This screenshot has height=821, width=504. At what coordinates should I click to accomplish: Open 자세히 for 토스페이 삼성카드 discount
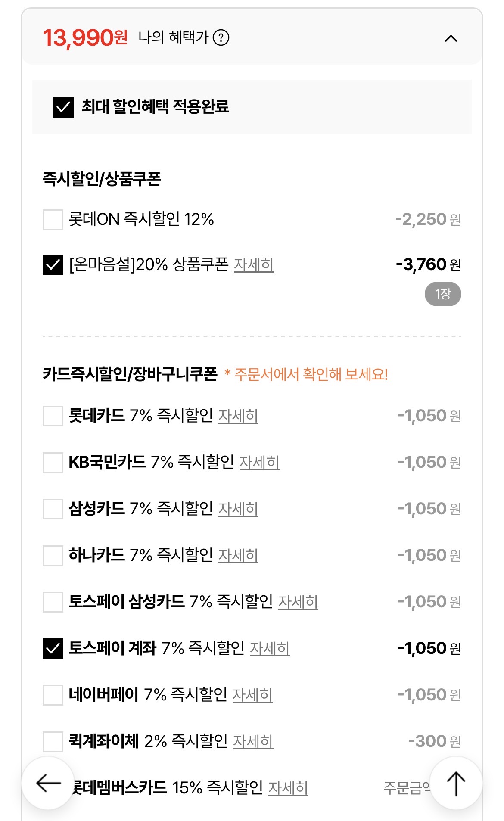298,602
